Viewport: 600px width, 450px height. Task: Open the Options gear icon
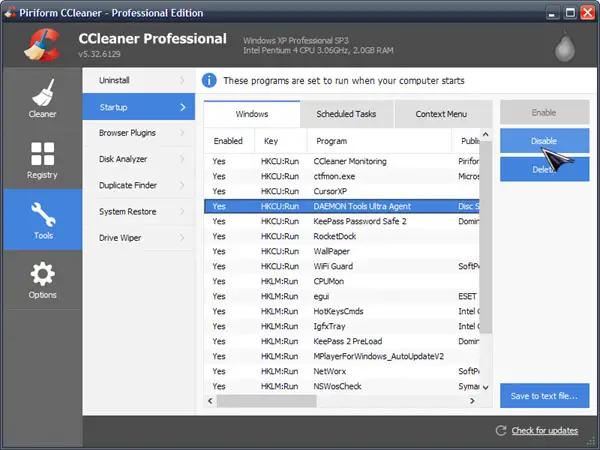tap(42, 274)
